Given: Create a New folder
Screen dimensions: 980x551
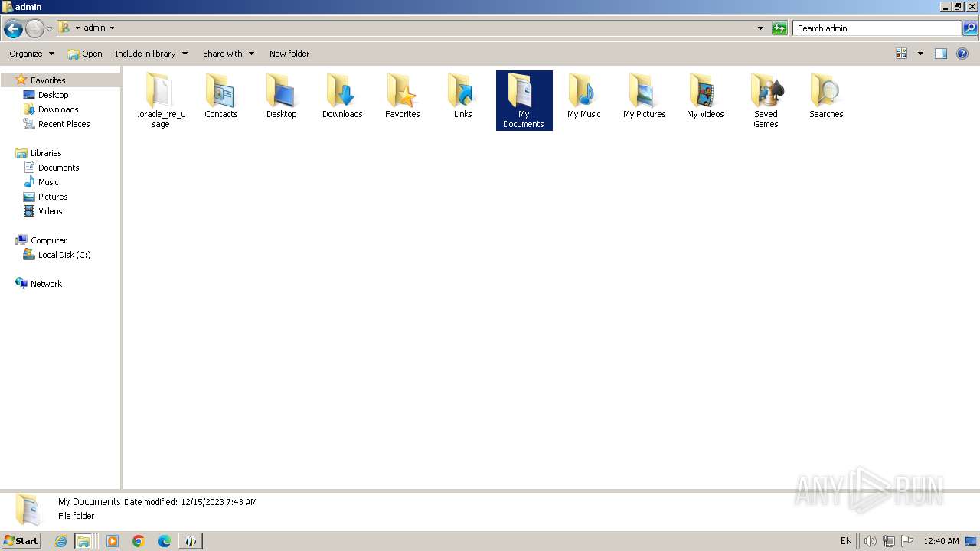Looking at the screenshot, I should coord(289,54).
